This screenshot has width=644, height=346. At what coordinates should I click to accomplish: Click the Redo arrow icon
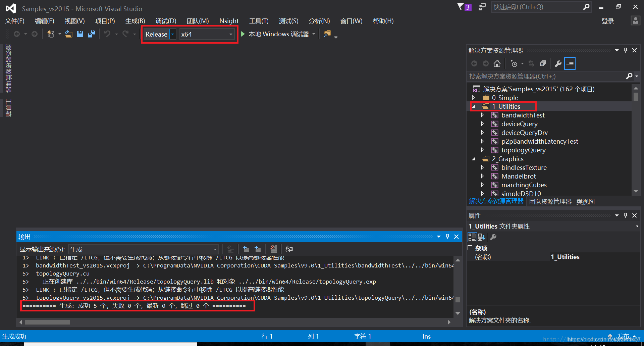point(125,34)
